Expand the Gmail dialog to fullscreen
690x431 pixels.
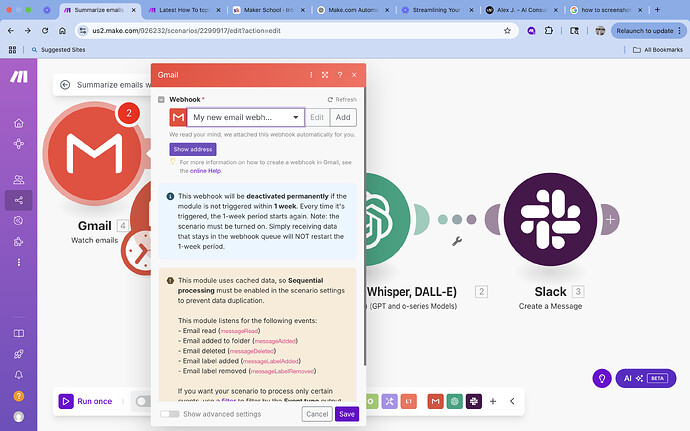pyautogui.click(x=325, y=75)
